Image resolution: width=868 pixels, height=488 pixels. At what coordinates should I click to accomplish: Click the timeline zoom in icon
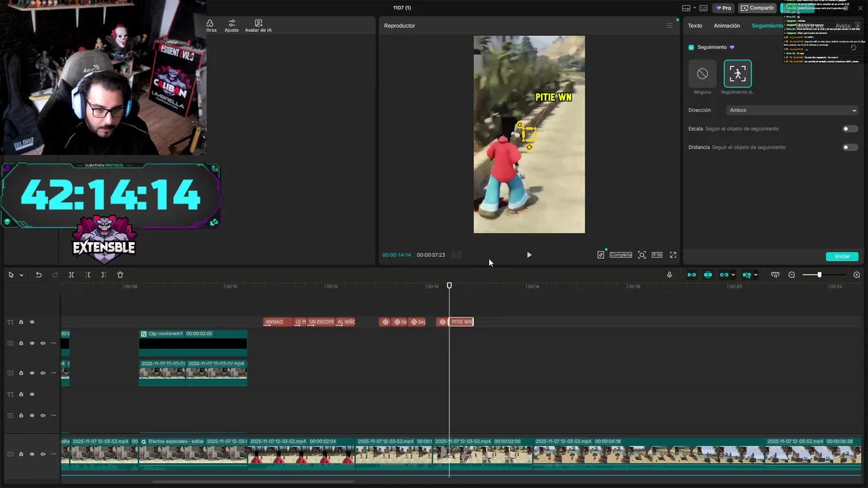[856, 274]
